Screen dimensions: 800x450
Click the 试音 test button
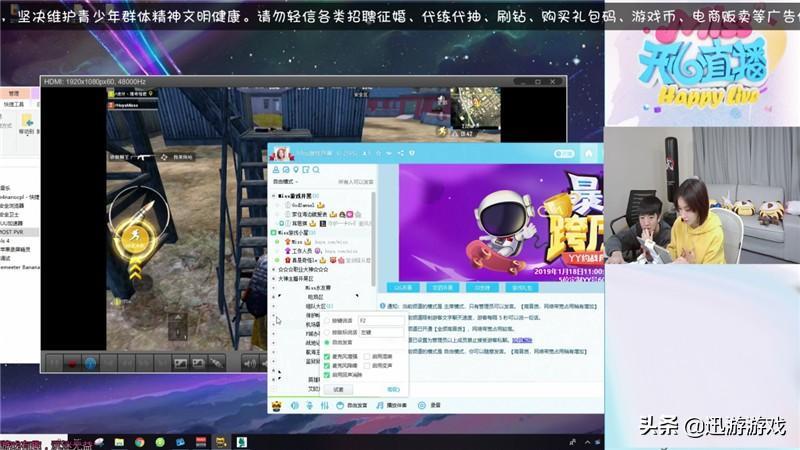(338, 389)
